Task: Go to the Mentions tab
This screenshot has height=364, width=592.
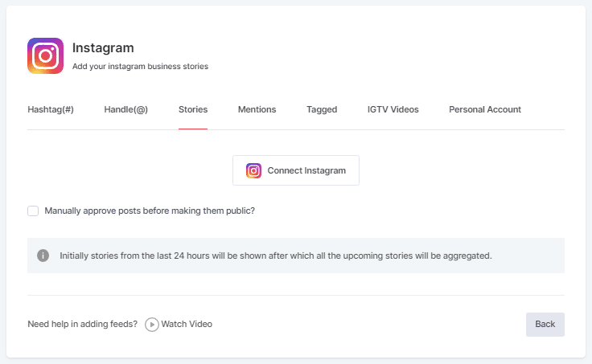Action: (257, 109)
